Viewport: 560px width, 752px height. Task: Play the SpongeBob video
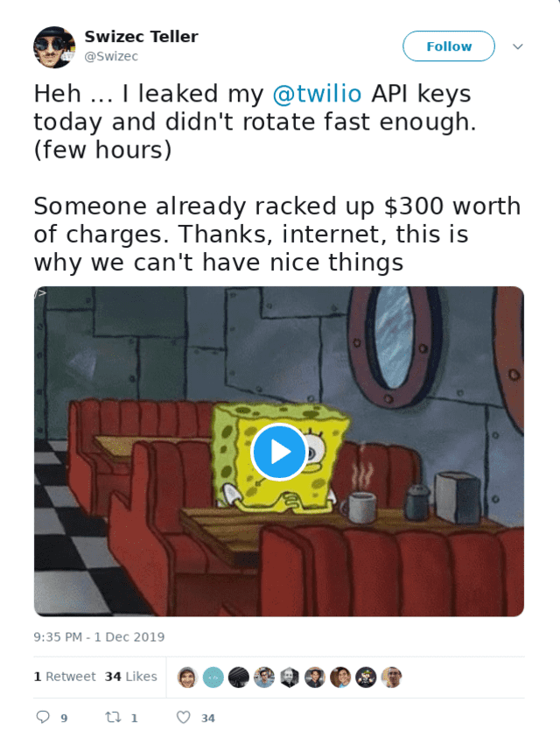point(279,452)
